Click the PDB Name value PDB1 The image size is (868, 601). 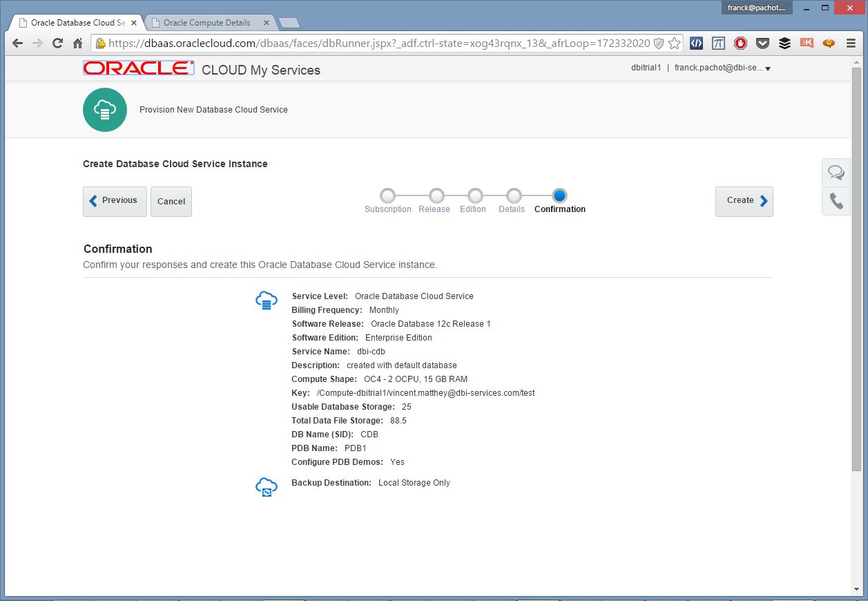click(355, 448)
